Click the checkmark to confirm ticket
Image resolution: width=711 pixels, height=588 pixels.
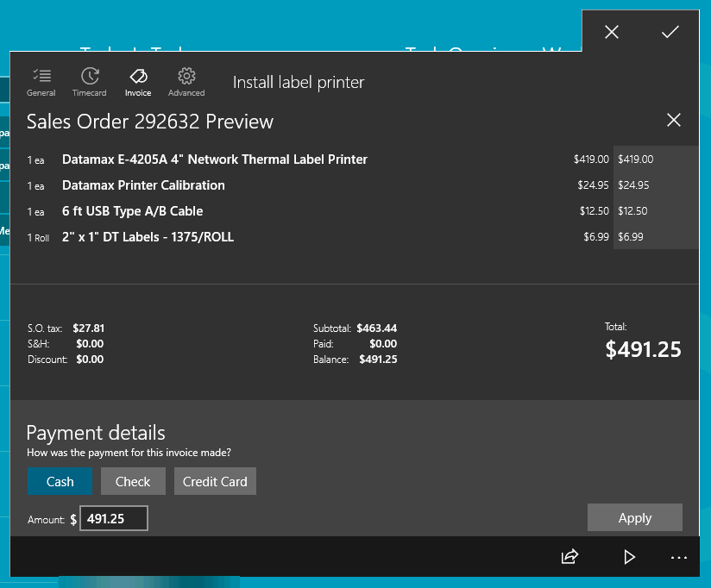tap(670, 32)
